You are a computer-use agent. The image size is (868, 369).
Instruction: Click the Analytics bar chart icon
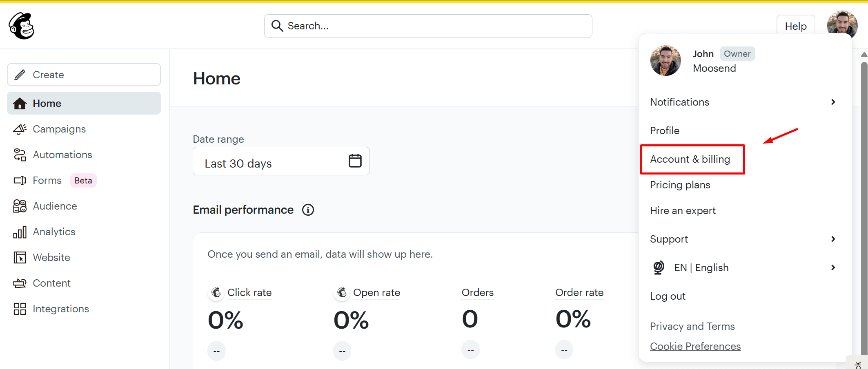[20, 232]
